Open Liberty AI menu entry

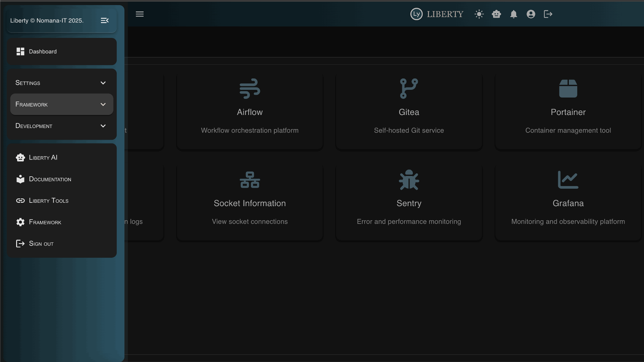(43, 158)
